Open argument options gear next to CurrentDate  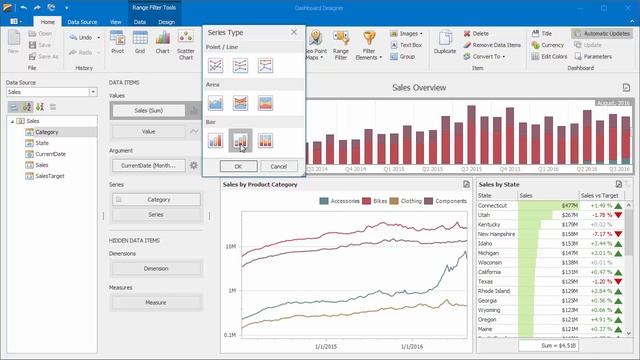[193, 165]
